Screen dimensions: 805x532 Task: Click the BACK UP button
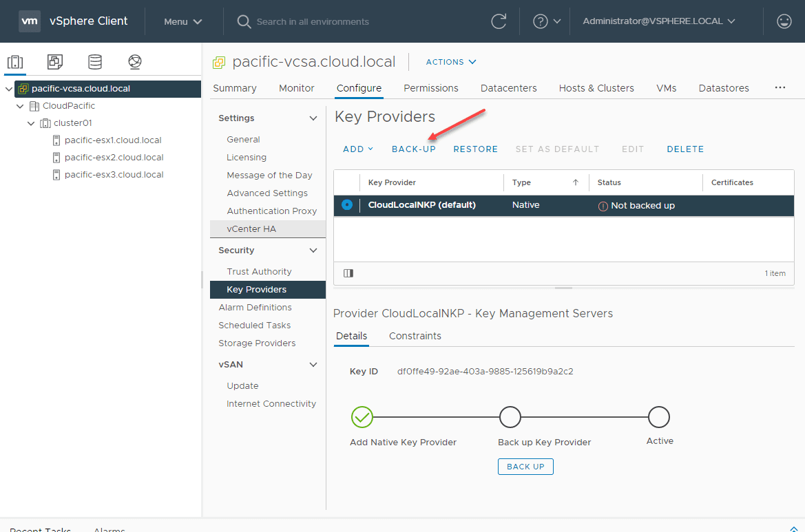(x=525, y=466)
